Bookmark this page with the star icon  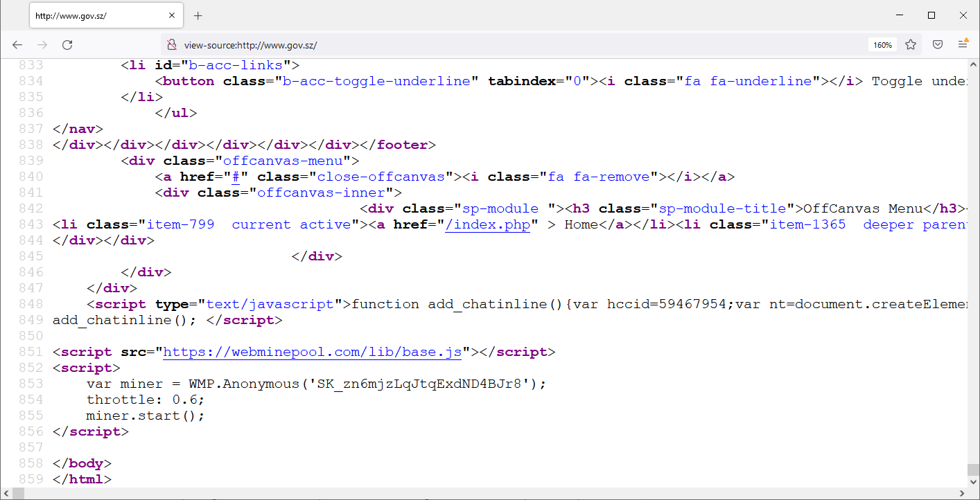coord(911,44)
